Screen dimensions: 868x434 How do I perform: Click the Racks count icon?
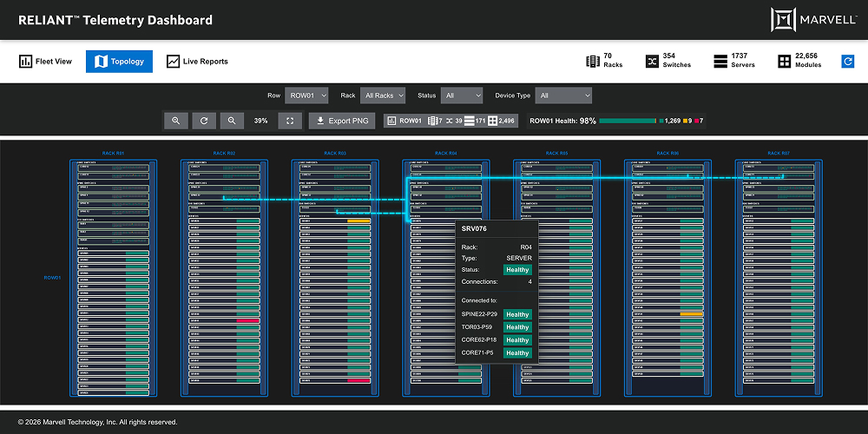point(593,62)
